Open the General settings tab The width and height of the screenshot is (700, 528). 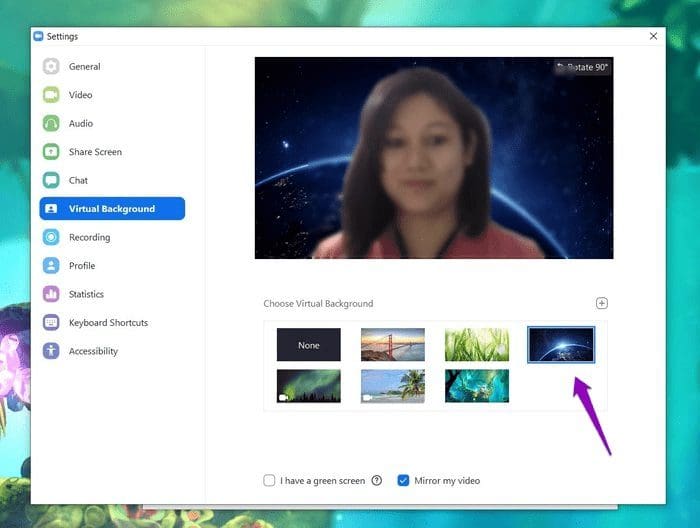tap(112, 67)
